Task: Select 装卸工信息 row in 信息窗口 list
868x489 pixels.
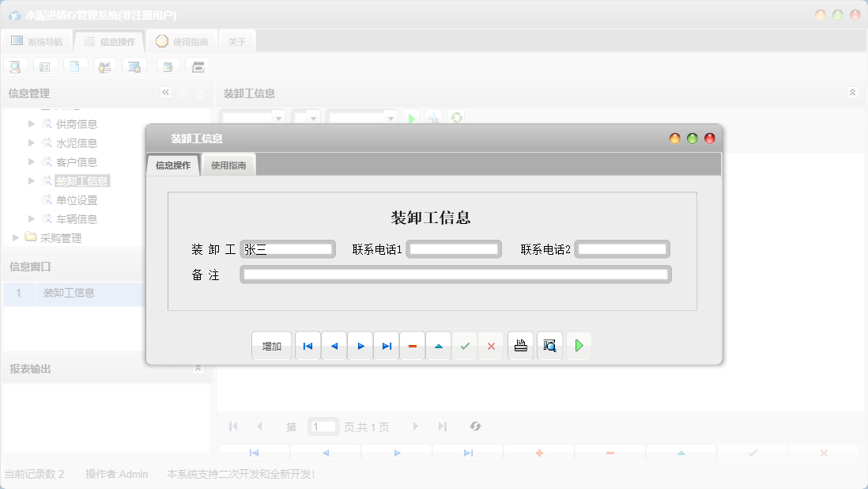Action: coord(74,293)
